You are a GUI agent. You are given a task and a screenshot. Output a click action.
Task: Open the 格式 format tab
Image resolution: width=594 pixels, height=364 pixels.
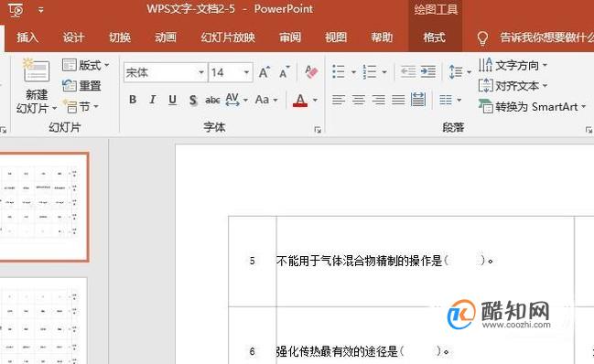coord(434,37)
